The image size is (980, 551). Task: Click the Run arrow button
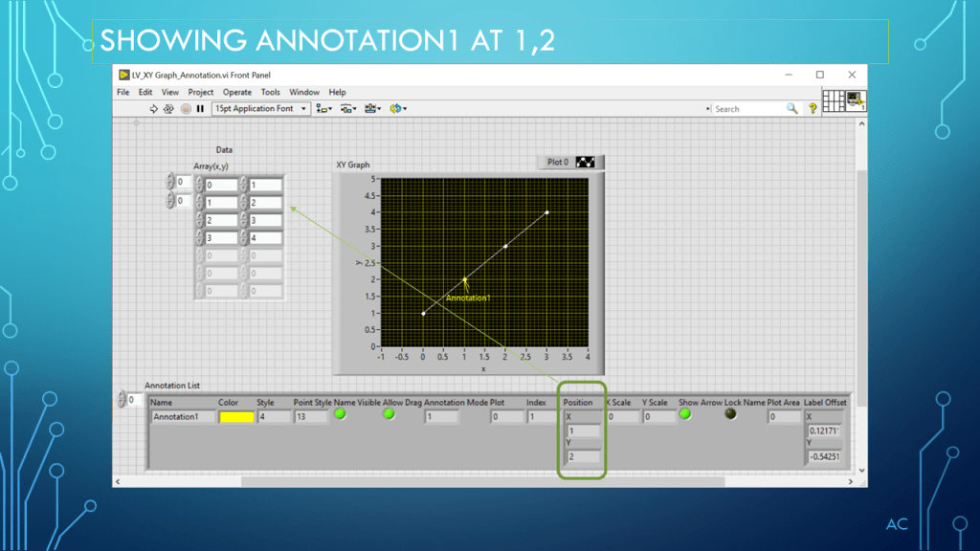(154, 109)
